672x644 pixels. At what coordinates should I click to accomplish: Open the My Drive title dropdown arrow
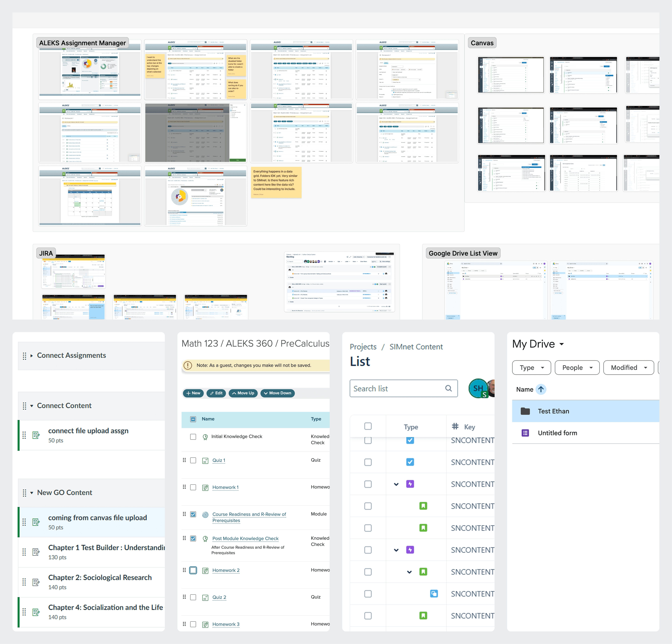(562, 344)
